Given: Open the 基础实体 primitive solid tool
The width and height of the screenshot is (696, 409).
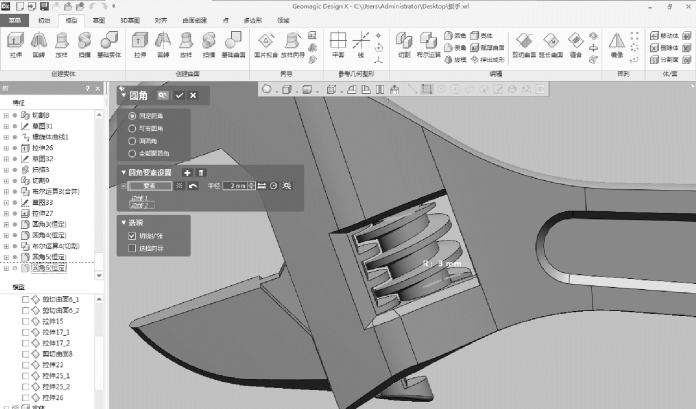Looking at the screenshot, I should coord(109,45).
